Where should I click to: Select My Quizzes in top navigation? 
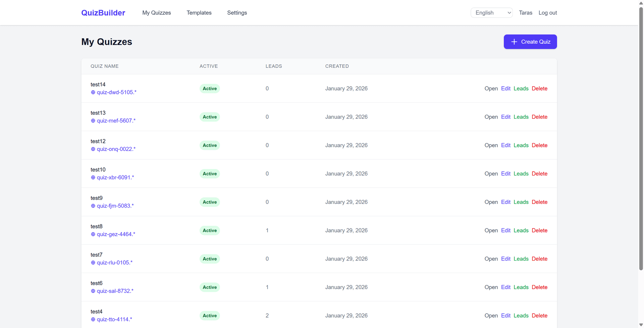[x=157, y=13]
